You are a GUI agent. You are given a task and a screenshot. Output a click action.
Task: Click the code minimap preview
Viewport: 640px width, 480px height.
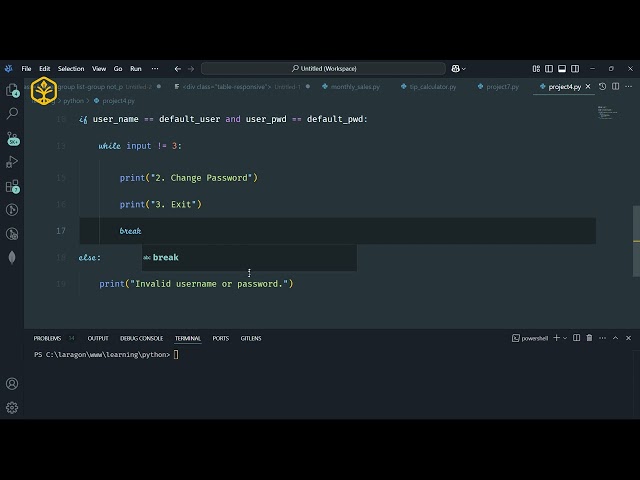point(607,113)
